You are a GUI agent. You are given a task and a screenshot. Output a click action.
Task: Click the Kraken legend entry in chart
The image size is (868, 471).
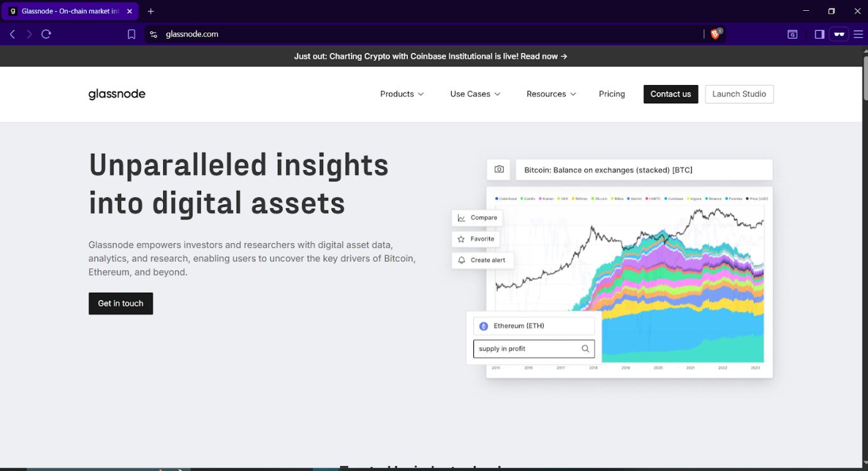tap(546, 199)
